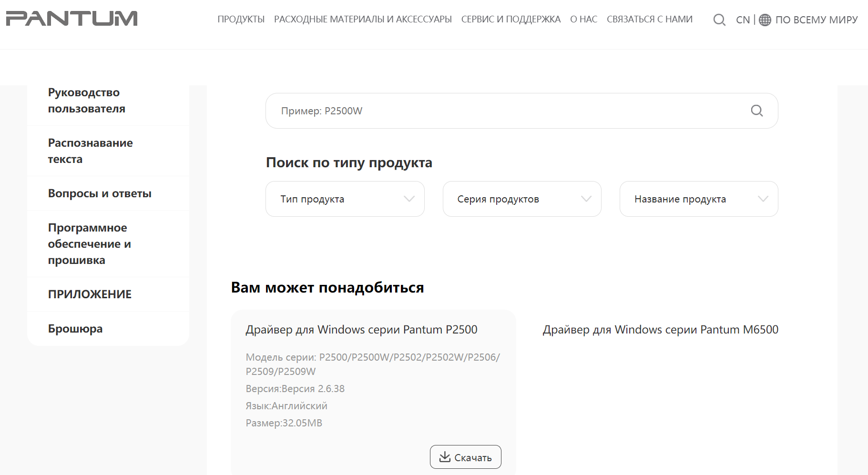Go to the О НАС page
868x475 pixels.
click(x=583, y=19)
